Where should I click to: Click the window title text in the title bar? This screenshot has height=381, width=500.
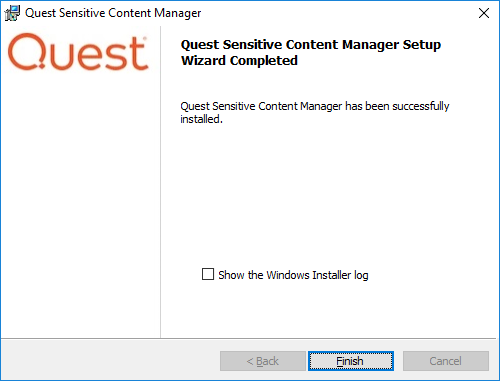pos(113,13)
